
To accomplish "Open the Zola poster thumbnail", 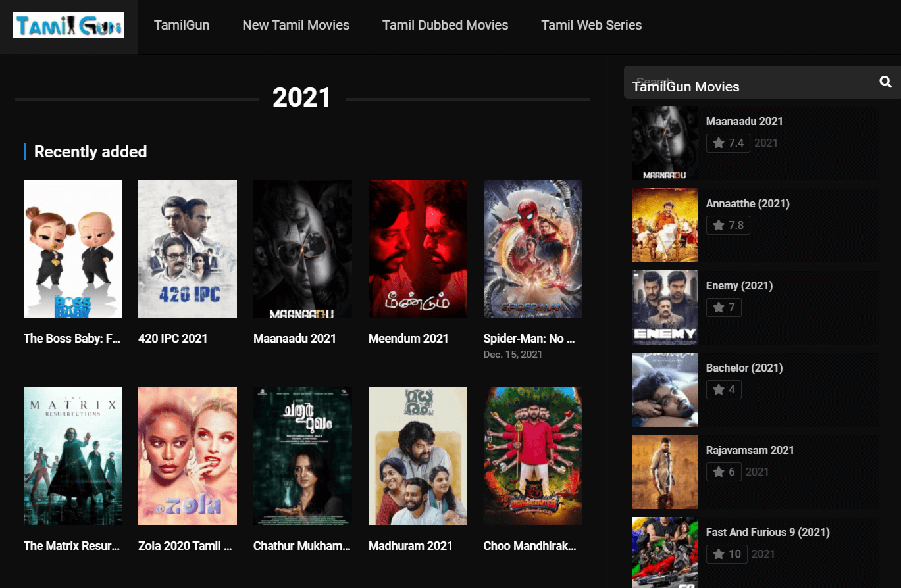I will point(188,456).
